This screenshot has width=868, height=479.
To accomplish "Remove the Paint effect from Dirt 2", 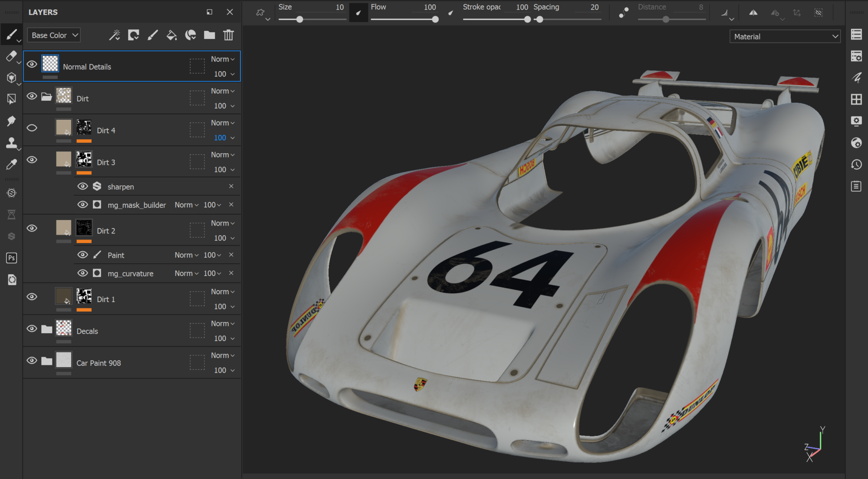I will tap(231, 255).
